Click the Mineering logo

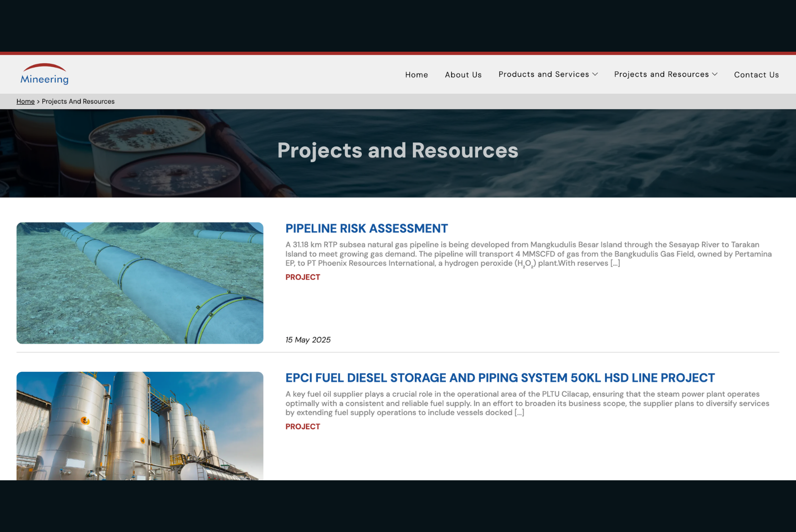click(44, 74)
